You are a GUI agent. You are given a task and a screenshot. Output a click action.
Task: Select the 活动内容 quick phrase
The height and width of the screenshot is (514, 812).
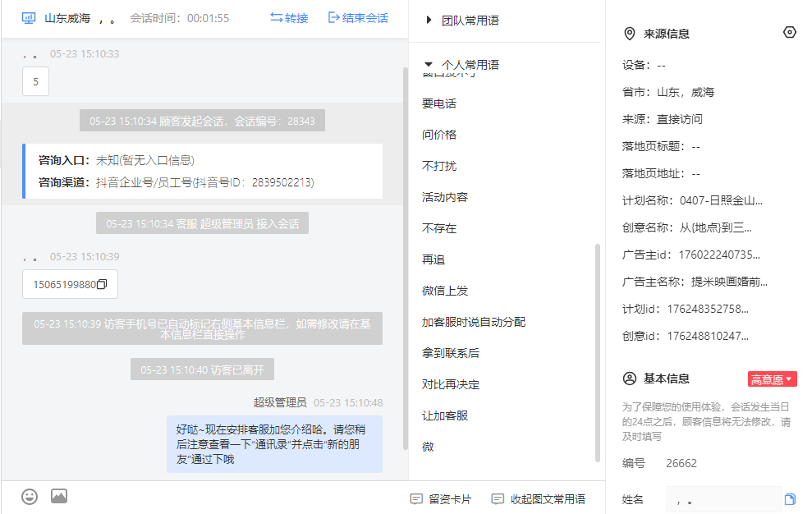pyautogui.click(x=445, y=197)
